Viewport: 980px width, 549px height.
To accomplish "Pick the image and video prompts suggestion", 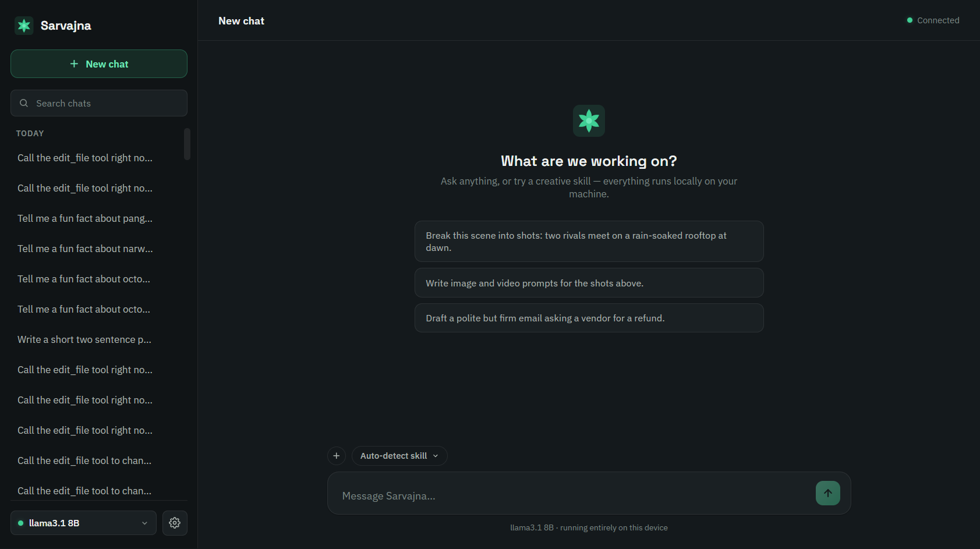I will 589,283.
